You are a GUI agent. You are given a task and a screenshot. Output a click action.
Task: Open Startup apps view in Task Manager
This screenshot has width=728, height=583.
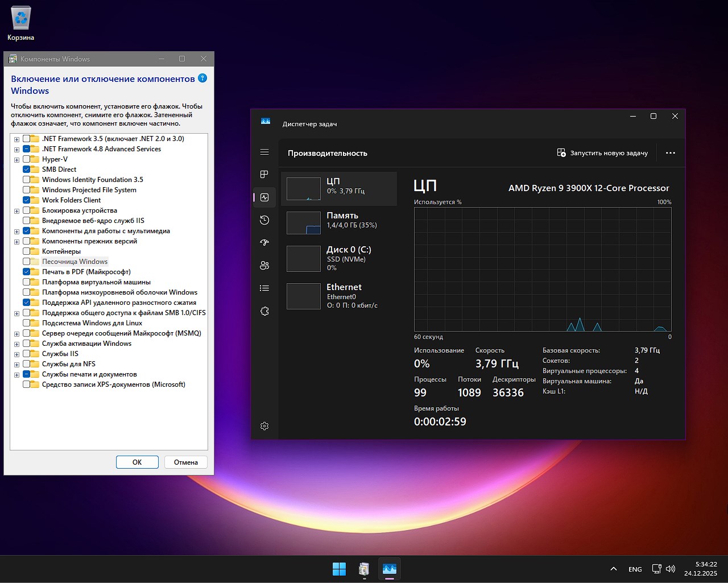pyautogui.click(x=264, y=242)
